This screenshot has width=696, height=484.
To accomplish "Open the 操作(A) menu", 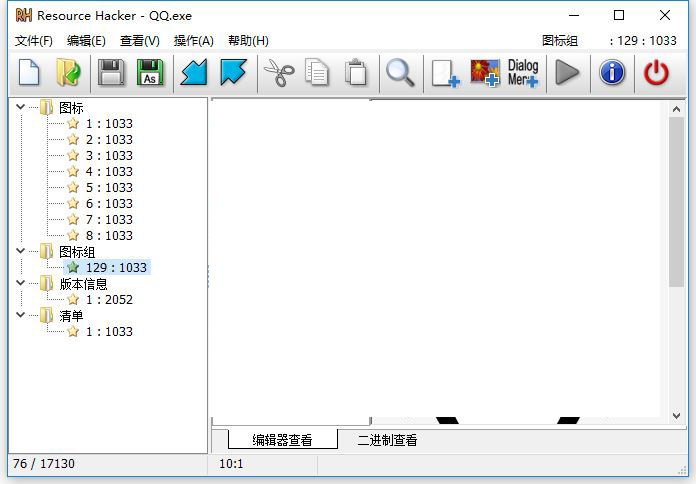I will (x=193, y=41).
